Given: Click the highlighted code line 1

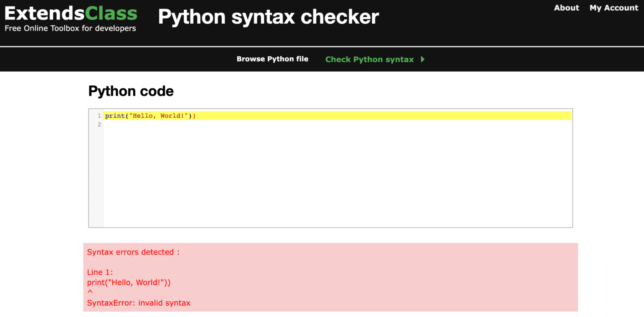Looking at the screenshot, I should pos(337,115).
